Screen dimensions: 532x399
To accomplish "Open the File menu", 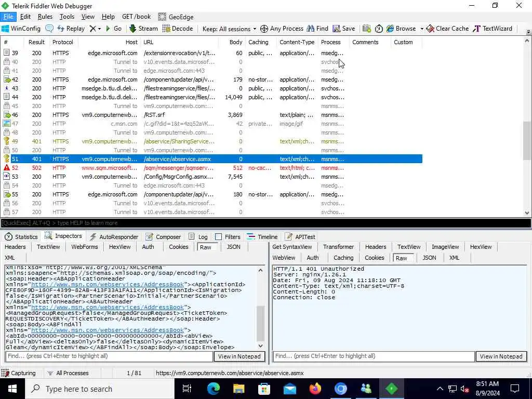I will pos(8,17).
